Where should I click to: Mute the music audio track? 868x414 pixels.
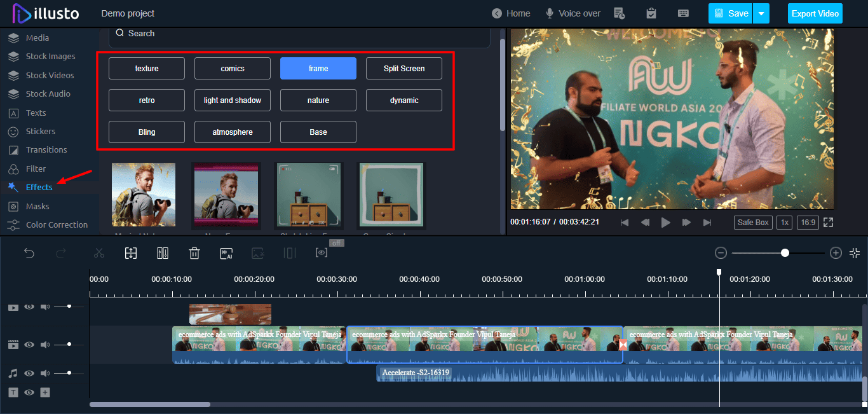coord(45,373)
